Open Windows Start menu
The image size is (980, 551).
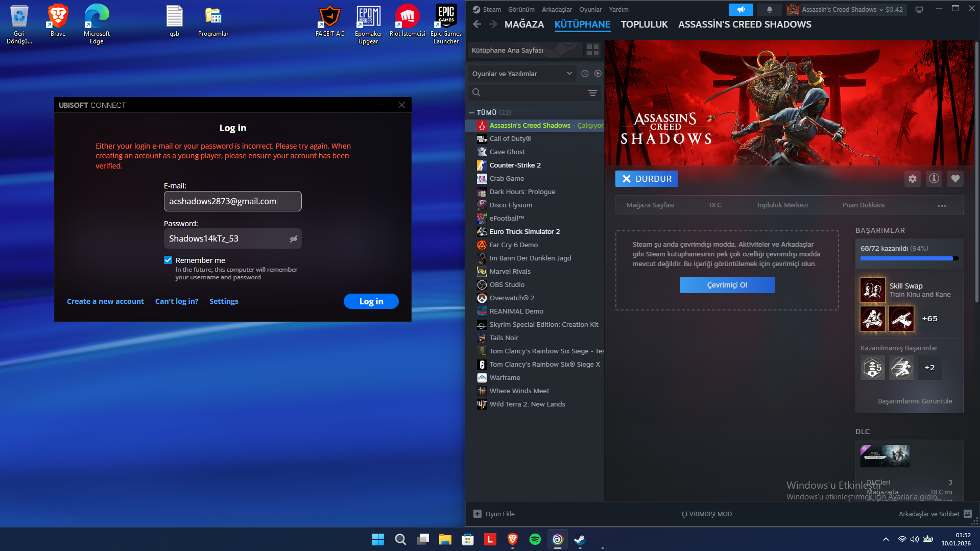click(x=378, y=539)
